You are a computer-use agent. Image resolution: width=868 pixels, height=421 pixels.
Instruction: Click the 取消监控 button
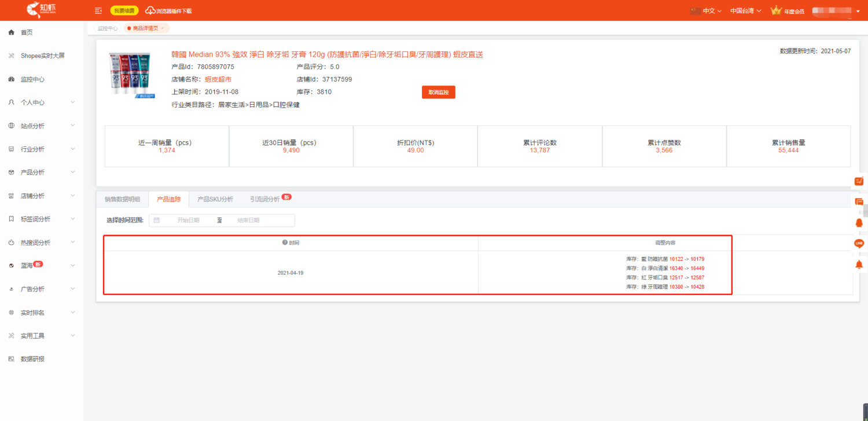[438, 92]
